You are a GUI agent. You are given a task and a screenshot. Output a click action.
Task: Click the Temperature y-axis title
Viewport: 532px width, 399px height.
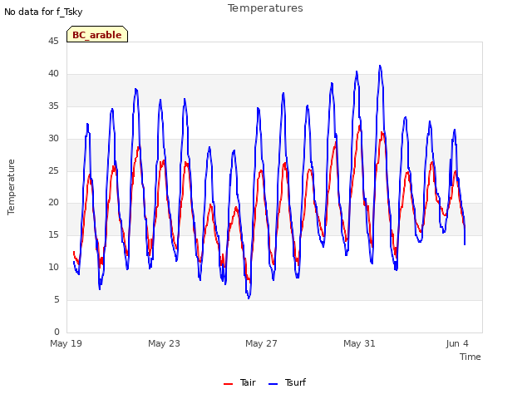coord(11,187)
